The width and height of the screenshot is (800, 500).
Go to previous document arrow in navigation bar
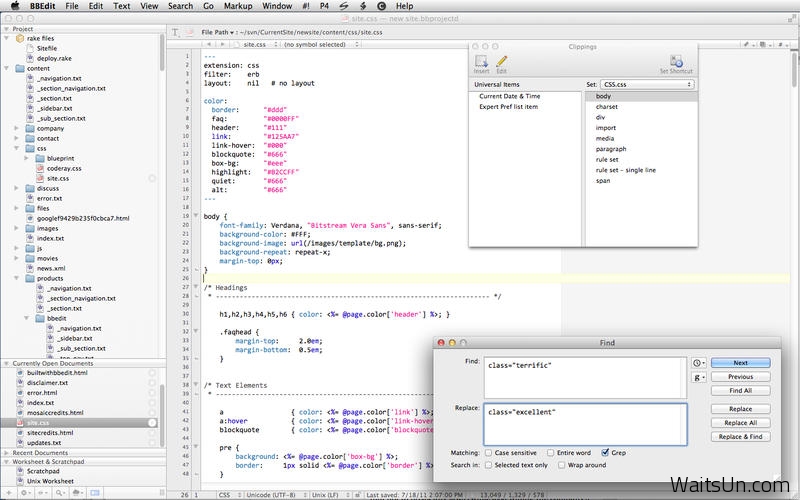click(x=209, y=44)
